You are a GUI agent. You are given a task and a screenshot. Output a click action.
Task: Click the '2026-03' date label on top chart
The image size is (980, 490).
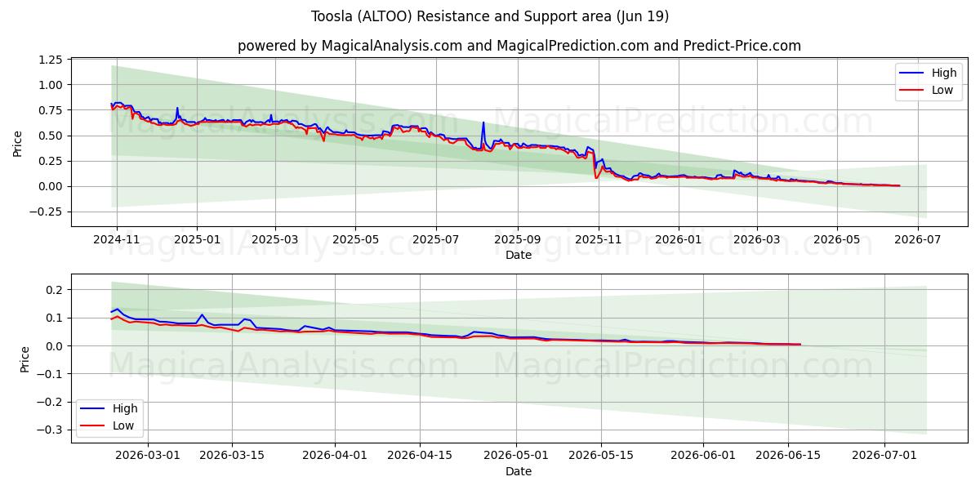[755, 240]
